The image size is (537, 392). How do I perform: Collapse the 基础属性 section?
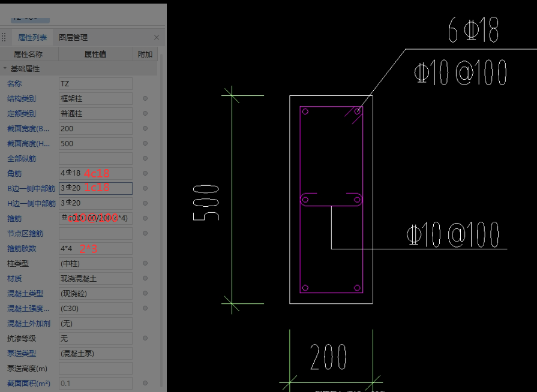tap(5, 69)
